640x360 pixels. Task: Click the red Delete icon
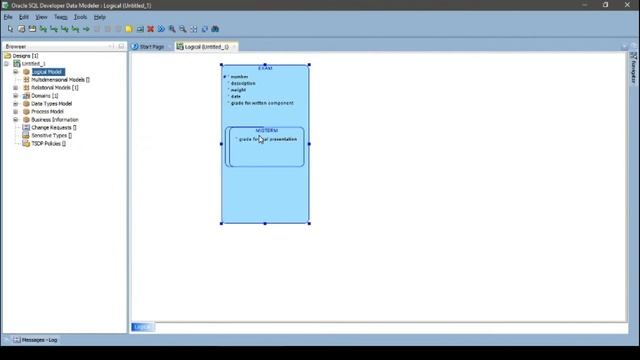[x=151, y=29]
